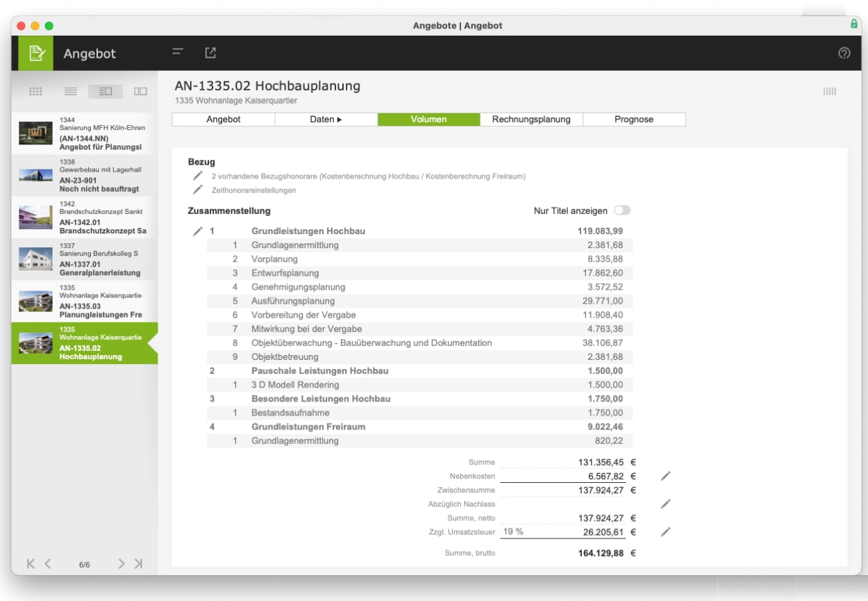Viewport: 868px width, 601px height.
Task: Go to next record arrow
Action: [x=121, y=564]
